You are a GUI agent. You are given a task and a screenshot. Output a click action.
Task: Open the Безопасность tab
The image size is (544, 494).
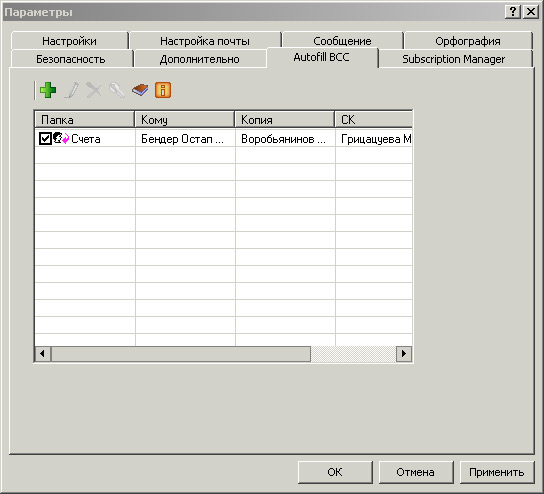[71, 59]
